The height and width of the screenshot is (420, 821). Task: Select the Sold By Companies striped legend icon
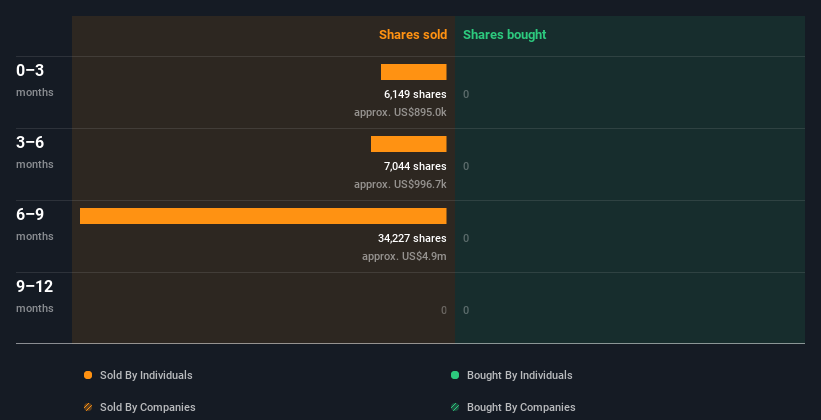[88, 407]
